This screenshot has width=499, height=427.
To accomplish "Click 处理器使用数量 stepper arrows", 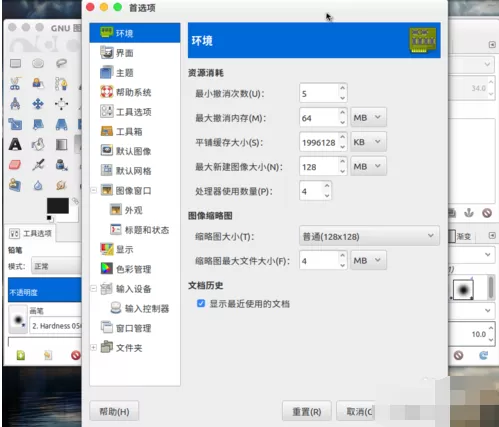I will pos(327,191).
